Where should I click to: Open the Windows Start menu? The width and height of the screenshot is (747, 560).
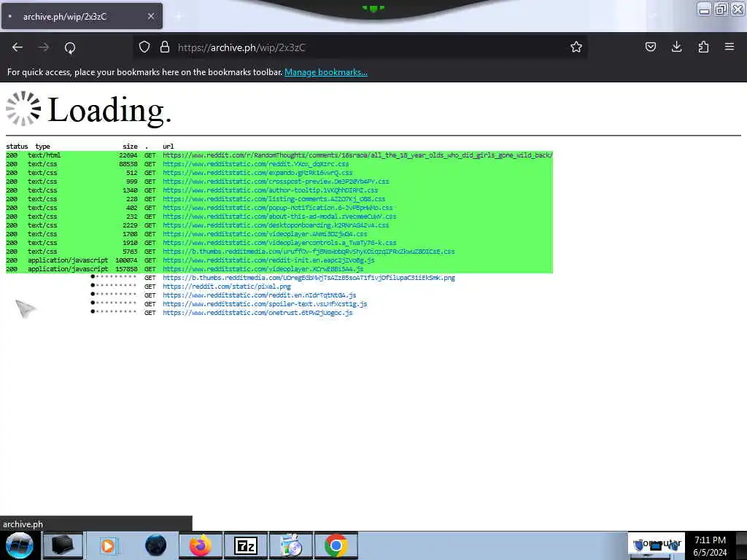(x=20, y=545)
